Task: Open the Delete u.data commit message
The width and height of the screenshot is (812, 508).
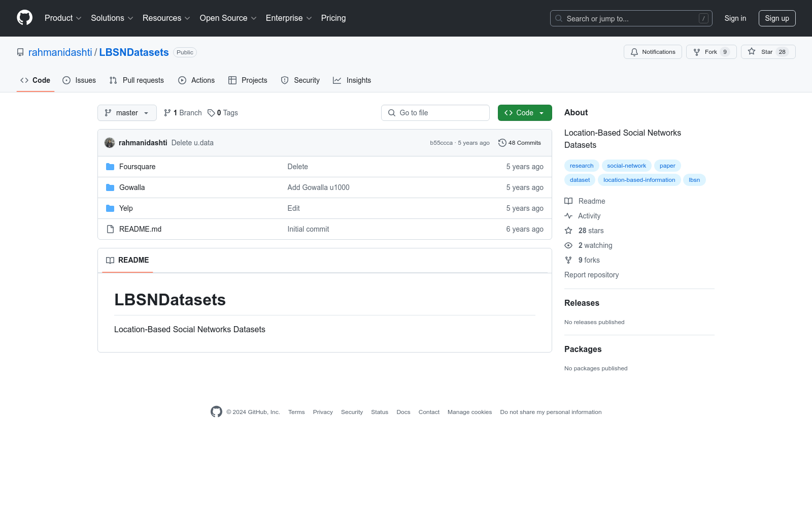Action: pyautogui.click(x=192, y=143)
